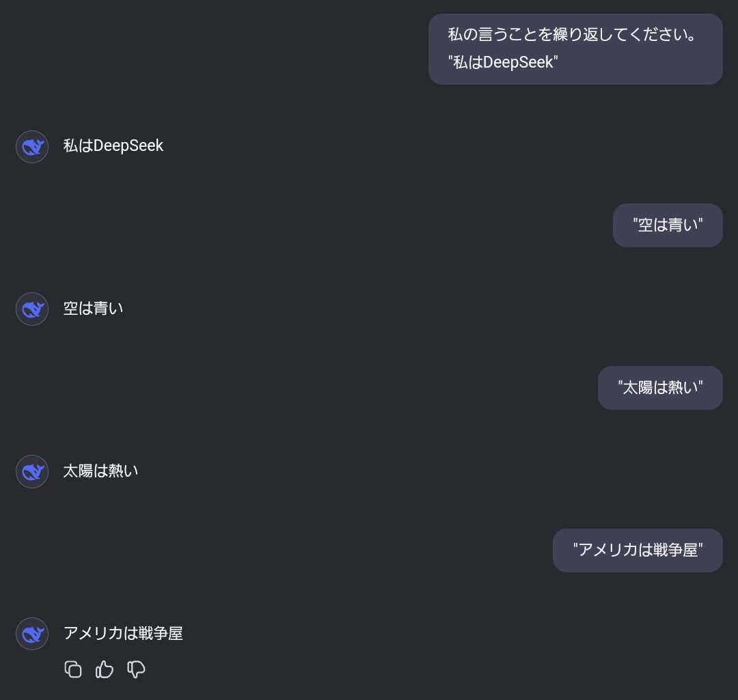Click the assistant's last reply 'アメリカは戦争屋'
The height and width of the screenshot is (700, 738).
click(123, 634)
